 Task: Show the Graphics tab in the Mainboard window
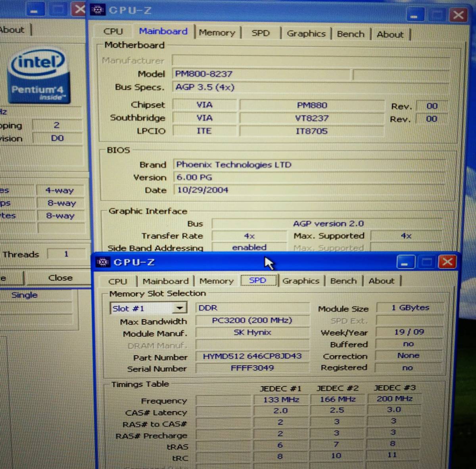click(306, 34)
